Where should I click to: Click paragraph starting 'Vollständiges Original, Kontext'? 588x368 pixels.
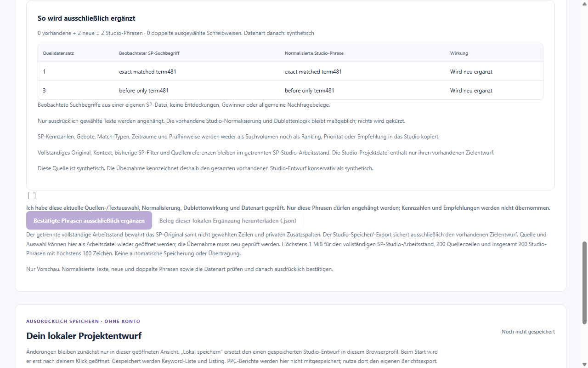266,153
